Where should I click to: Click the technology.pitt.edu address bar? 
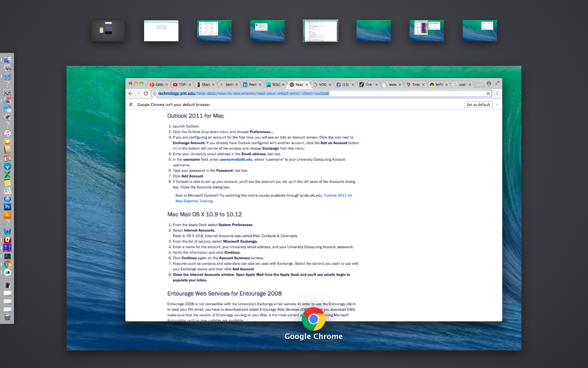click(x=321, y=94)
